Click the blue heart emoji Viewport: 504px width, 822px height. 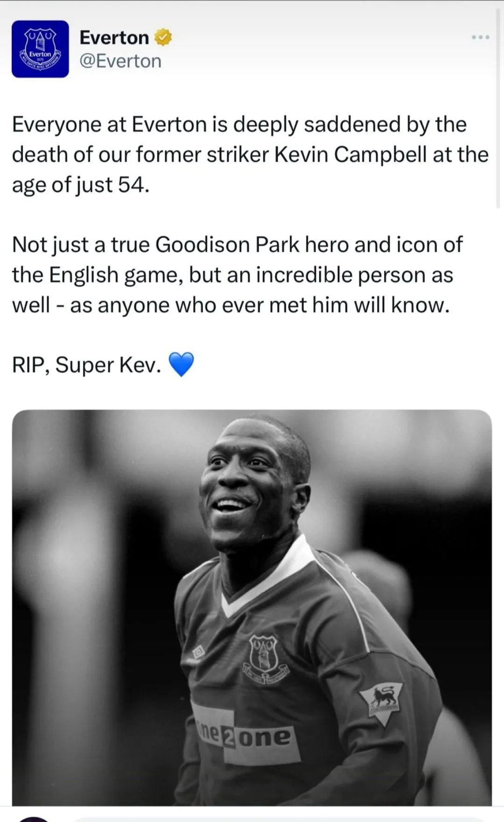(181, 365)
